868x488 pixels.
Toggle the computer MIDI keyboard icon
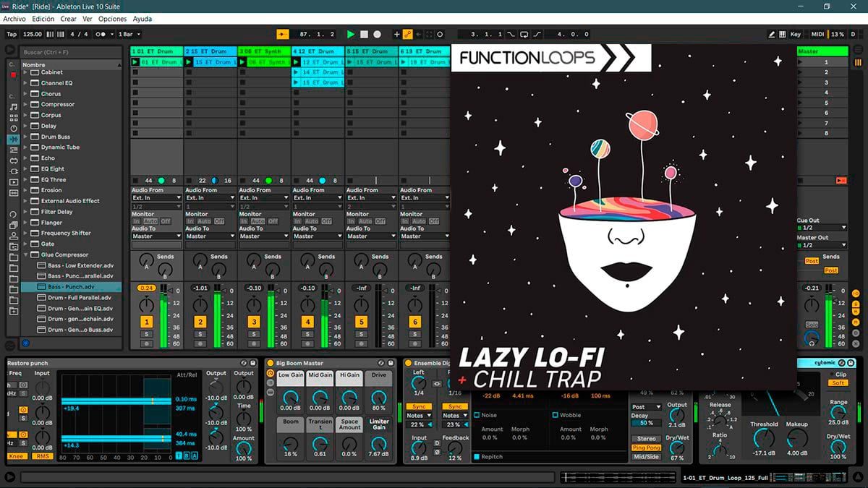(x=783, y=34)
